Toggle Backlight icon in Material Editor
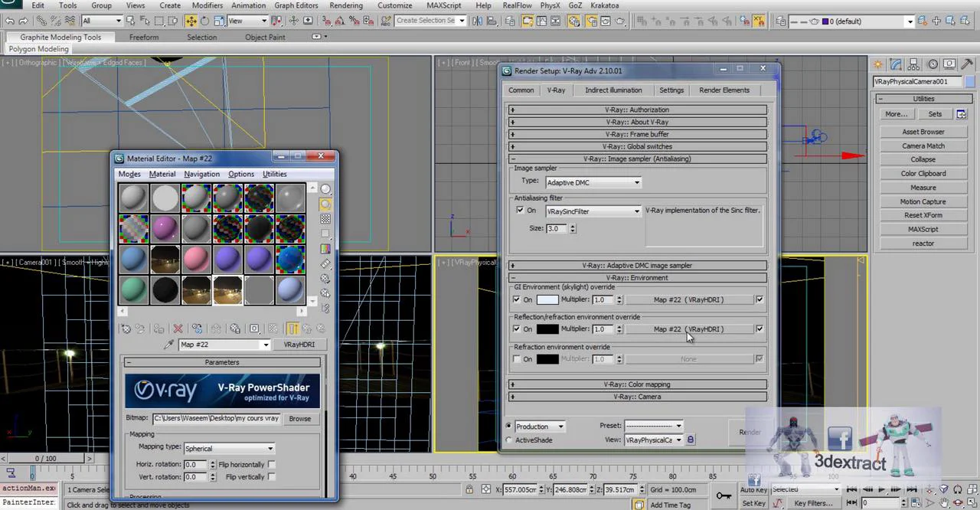Viewport: 980px width, 510px height. tap(325, 204)
